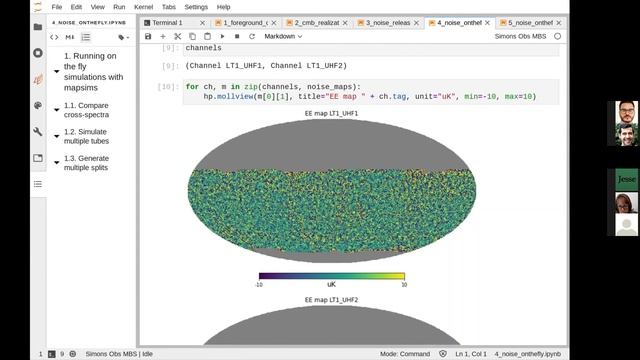
Task: Close the 1_foreground tab
Action: click(274, 23)
